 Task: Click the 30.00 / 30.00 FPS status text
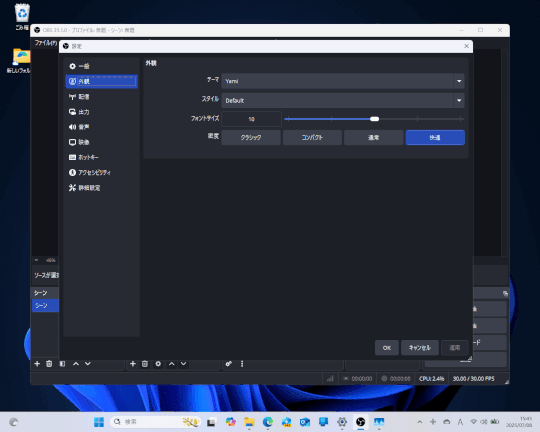click(474, 379)
